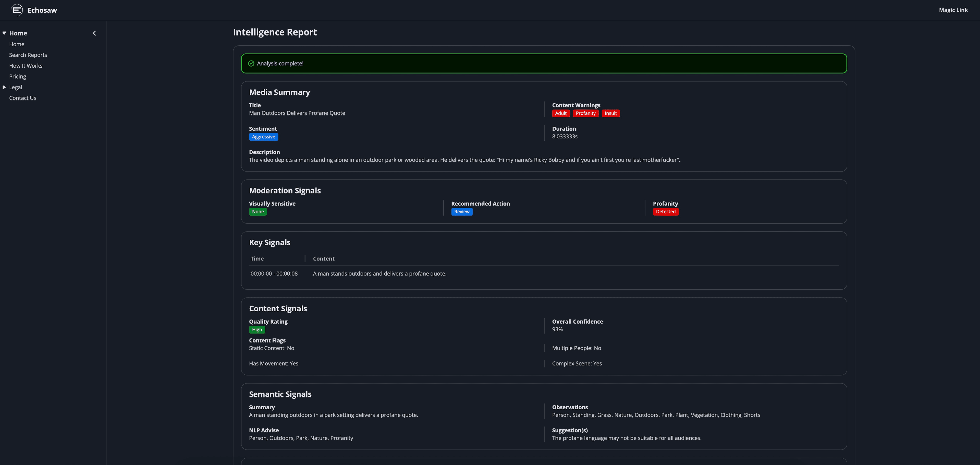Click the None visually sensitive badge
The width and height of the screenshot is (980, 465).
258,212
